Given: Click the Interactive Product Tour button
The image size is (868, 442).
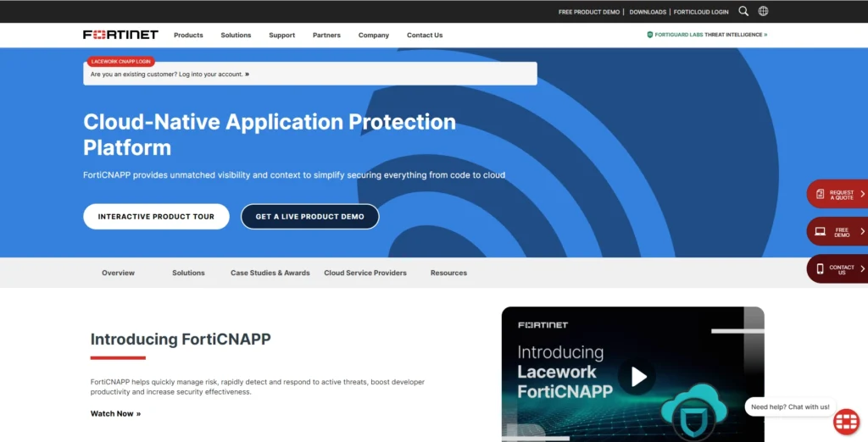Looking at the screenshot, I should [x=156, y=216].
